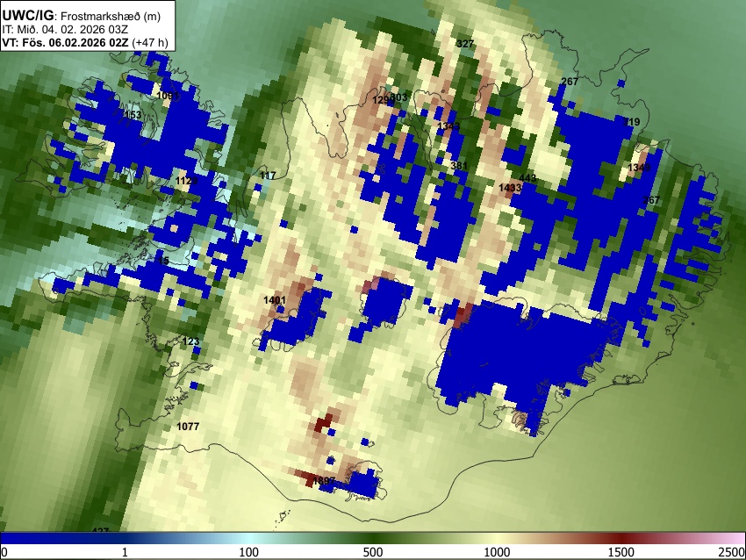Viewport: 746px width, 560px height.
Task: Select the "1077" map value
Action: tap(188, 427)
